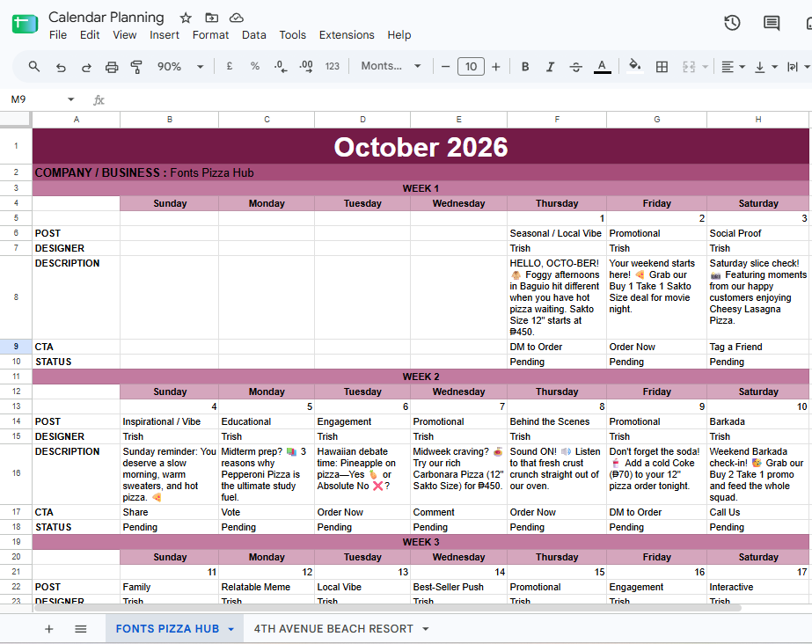Increase decimal places

point(306,66)
